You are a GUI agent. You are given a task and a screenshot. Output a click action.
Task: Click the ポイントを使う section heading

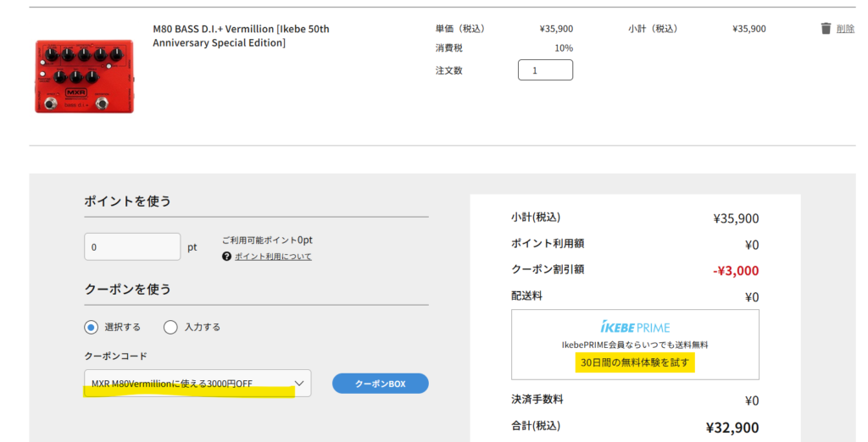(x=128, y=201)
